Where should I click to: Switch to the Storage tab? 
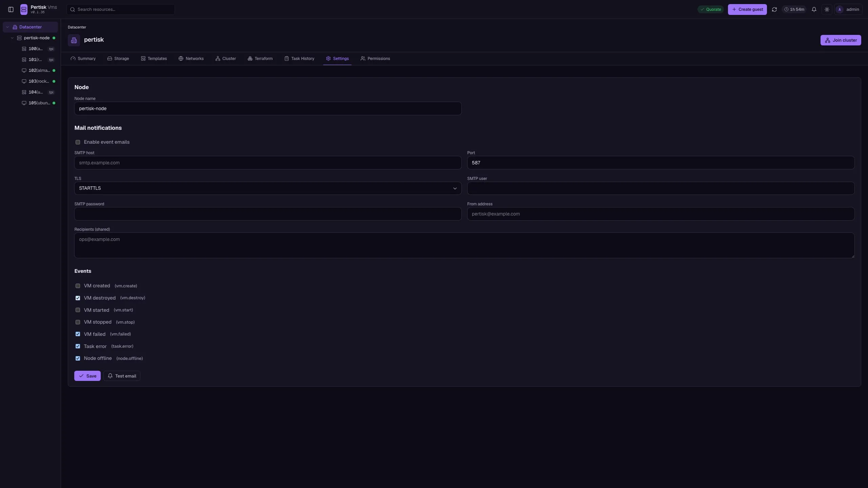pos(118,59)
